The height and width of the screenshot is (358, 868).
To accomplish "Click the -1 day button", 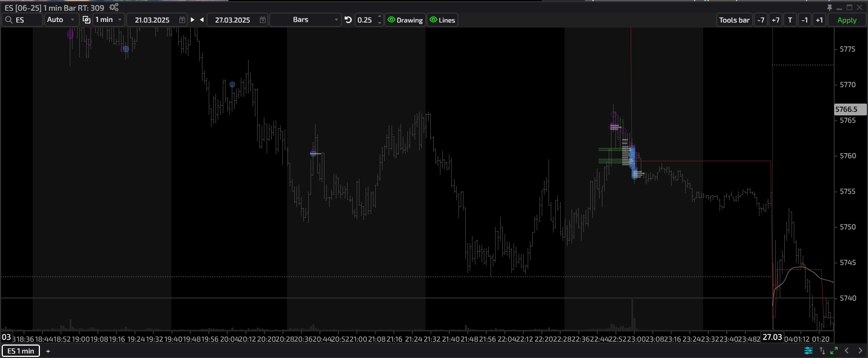I will click(x=804, y=20).
